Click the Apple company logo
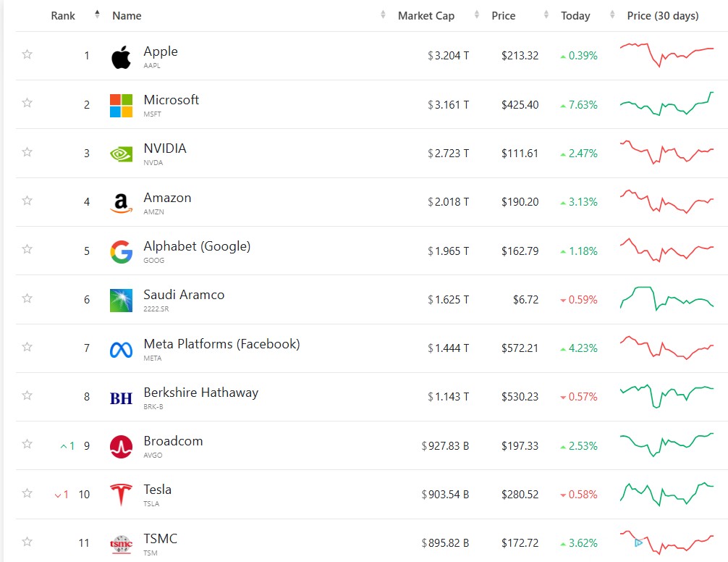 tap(121, 57)
